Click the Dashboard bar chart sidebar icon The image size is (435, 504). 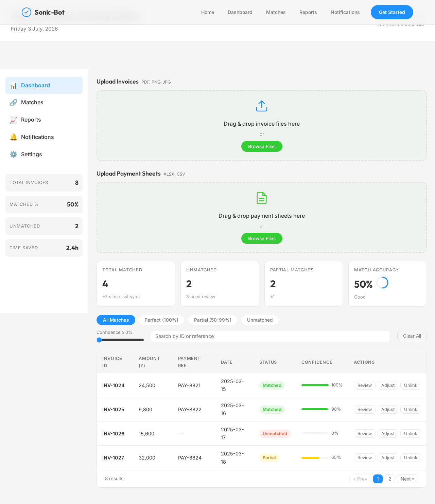click(x=14, y=86)
